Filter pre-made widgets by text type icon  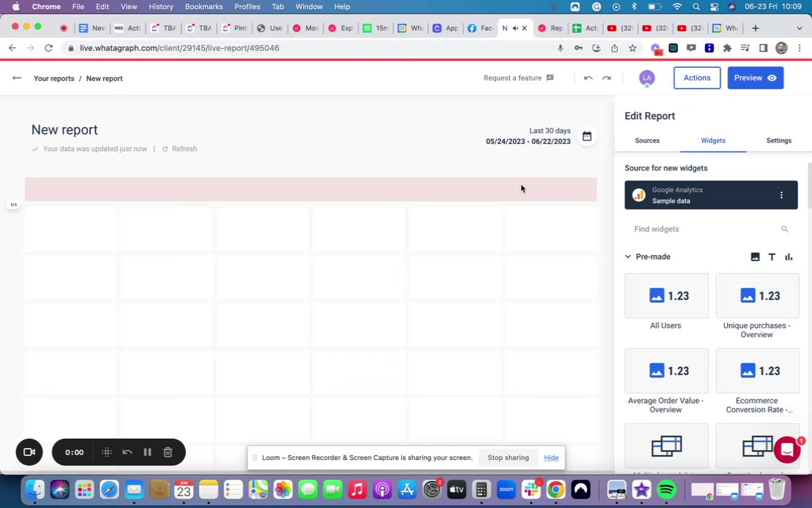(772, 257)
